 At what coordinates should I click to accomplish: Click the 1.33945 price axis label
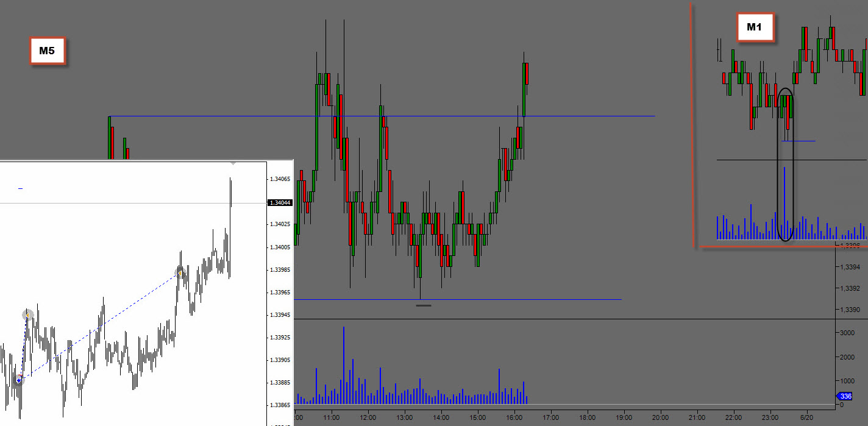pyautogui.click(x=280, y=315)
